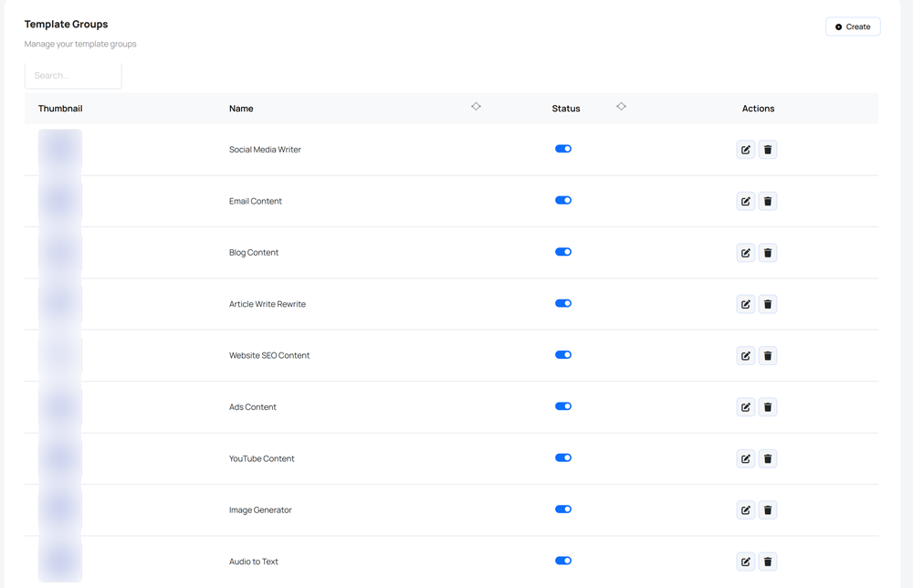Edit the YouTube Content group
The image size is (913, 588).
(746, 459)
